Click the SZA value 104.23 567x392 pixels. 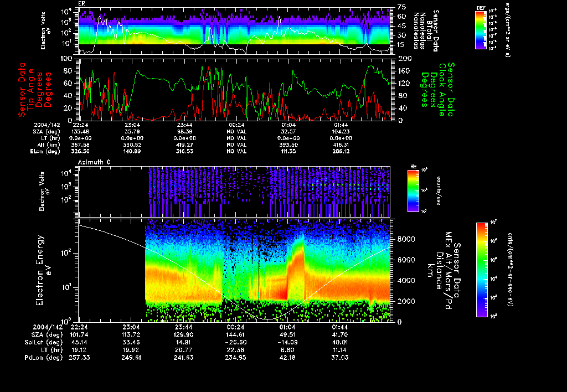pyautogui.click(x=341, y=132)
